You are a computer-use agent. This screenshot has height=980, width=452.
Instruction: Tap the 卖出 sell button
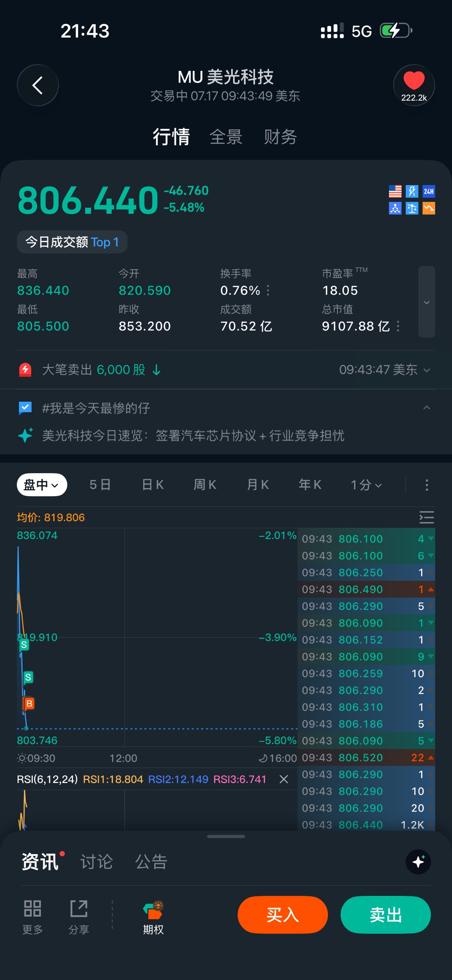(x=386, y=914)
